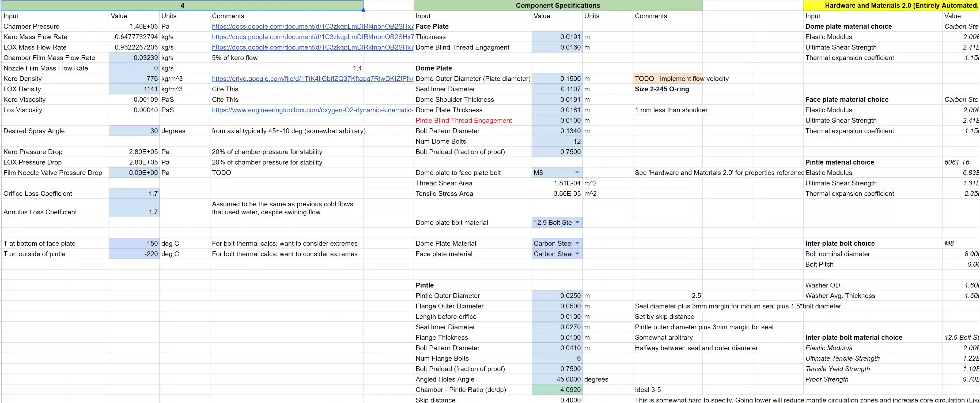Image resolution: width=980 pixels, height=403 pixels.
Task: Open the engineeringtoolbox.com Lox Viscosity link
Action: point(312,110)
